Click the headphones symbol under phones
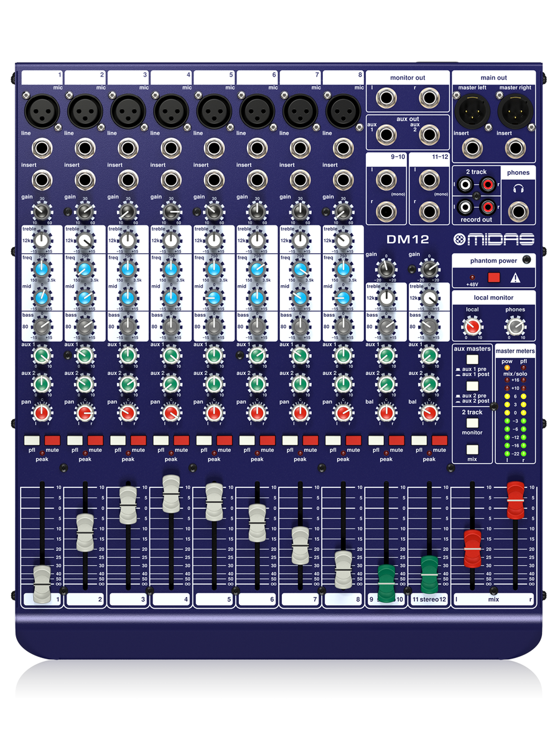This screenshot has height=747, width=560. [x=518, y=189]
